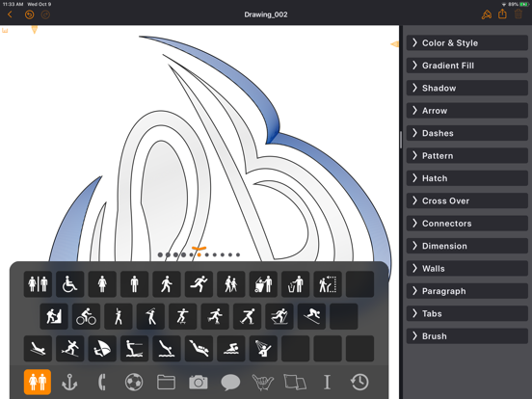Image resolution: width=532 pixels, height=399 pixels.
Task: Expand the Walls section
Action: tap(467, 269)
